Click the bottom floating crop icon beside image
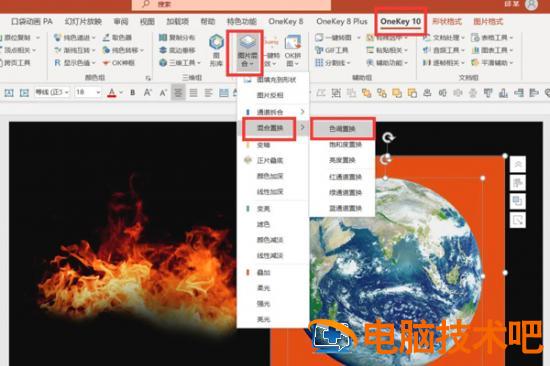The image size is (550, 366). (518, 220)
